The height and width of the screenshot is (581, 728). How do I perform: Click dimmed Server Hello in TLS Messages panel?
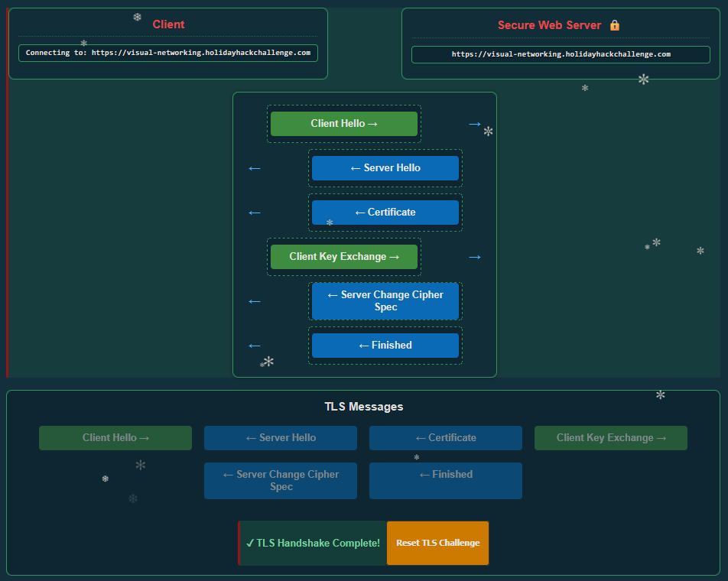tap(280, 438)
